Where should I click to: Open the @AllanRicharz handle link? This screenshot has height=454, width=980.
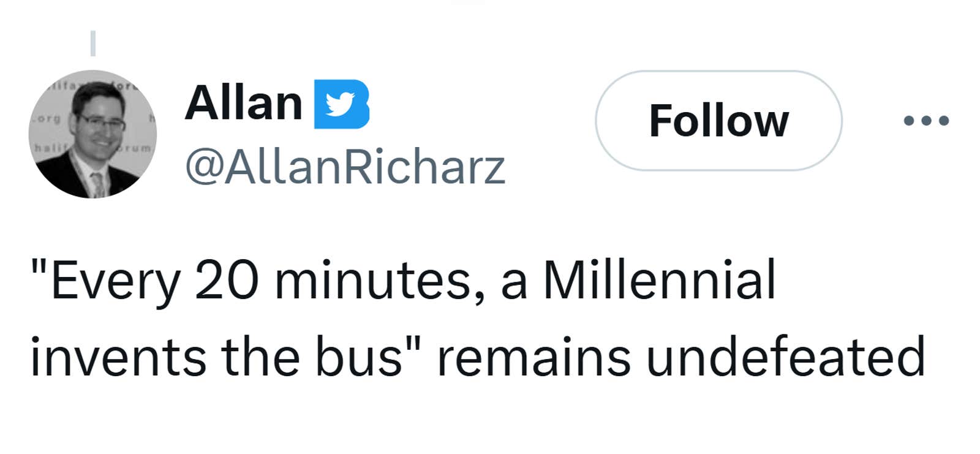tap(345, 167)
